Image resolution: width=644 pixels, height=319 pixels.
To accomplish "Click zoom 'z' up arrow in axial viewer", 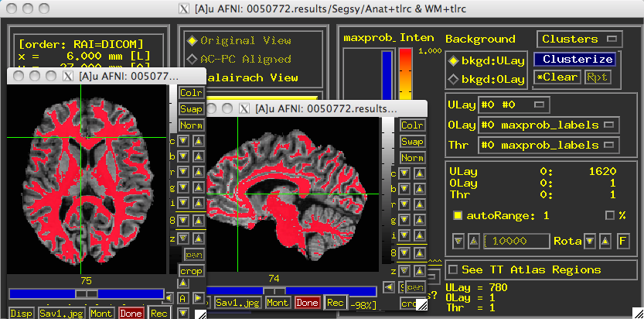I will coord(199,238).
